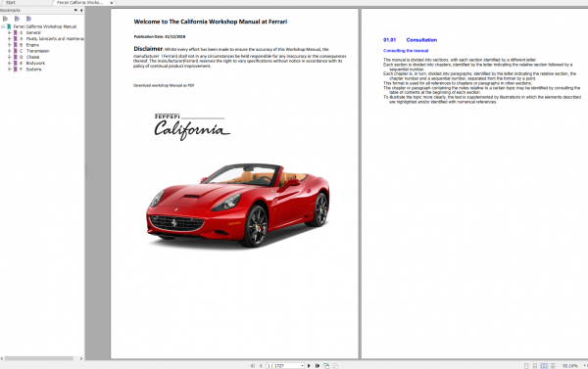Click the gray bookmark icon in the Bookmarks toolbar
The width and height of the screenshot is (588, 369).
tap(5, 19)
